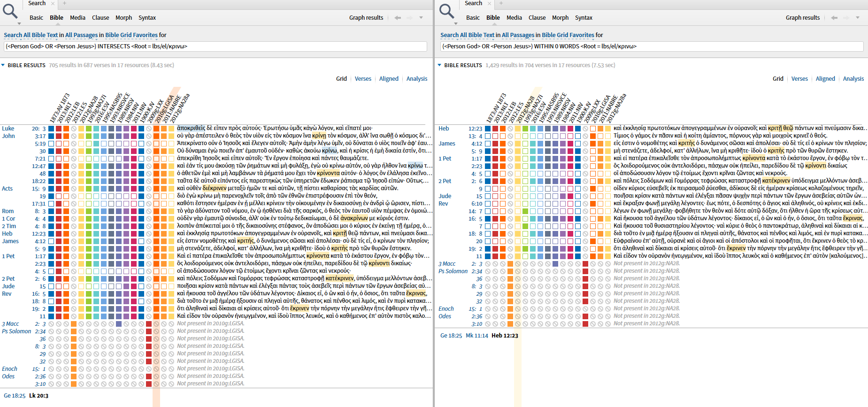Click red grid cell in left Odes 2:36 row
Viewport: 868px width, 407px height.
pos(149,376)
